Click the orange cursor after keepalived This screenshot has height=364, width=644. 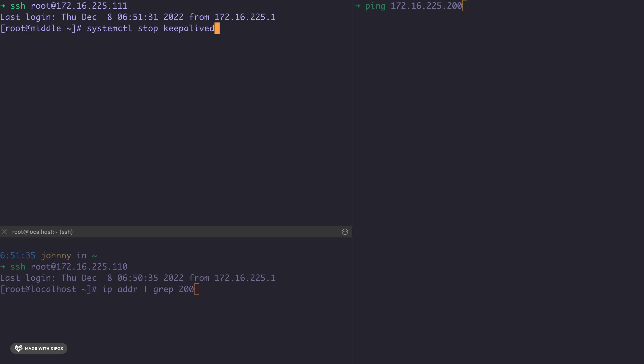[x=217, y=28]
